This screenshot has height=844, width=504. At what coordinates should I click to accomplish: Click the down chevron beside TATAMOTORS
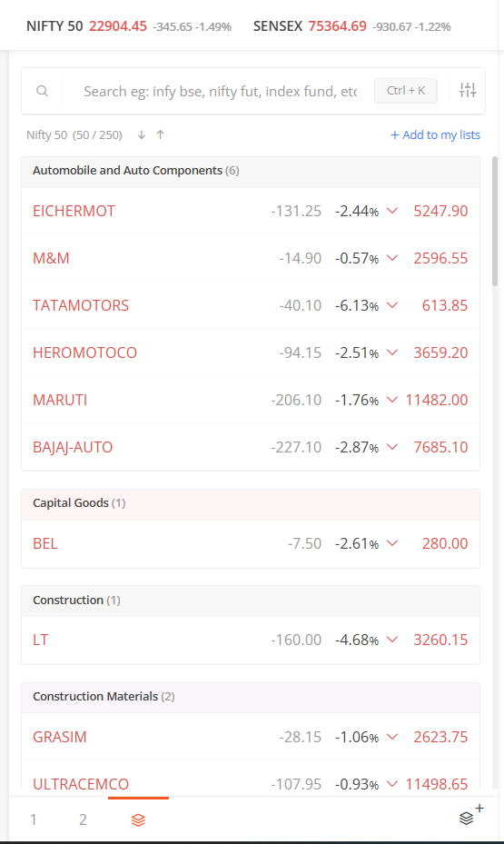click(392, 305)
